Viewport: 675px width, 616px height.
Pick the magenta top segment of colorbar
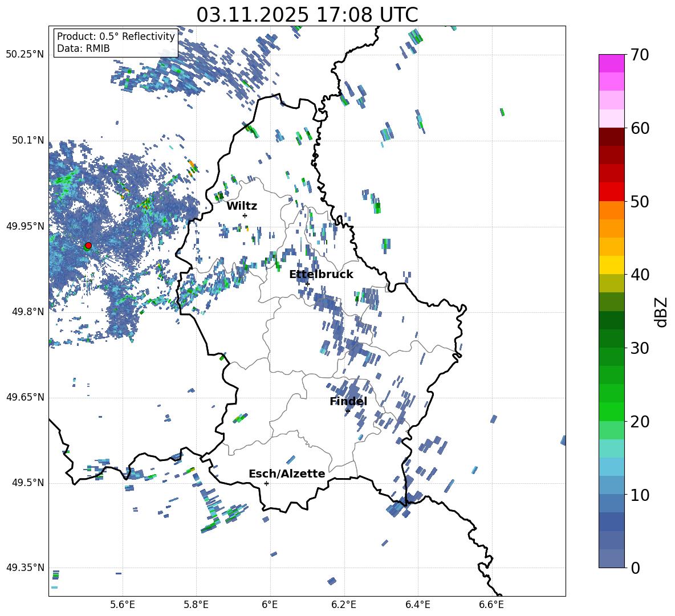(612, 63)
